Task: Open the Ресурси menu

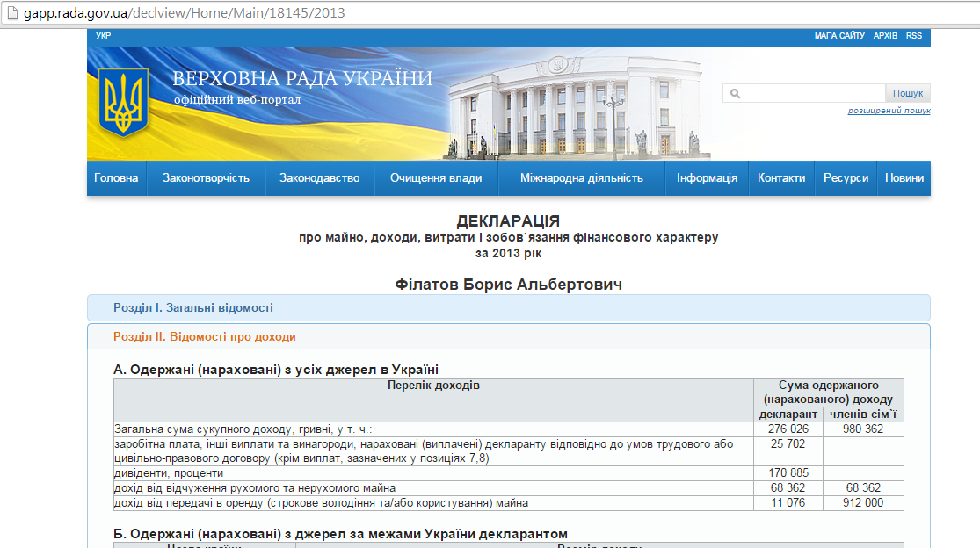Action: point(846,178)
